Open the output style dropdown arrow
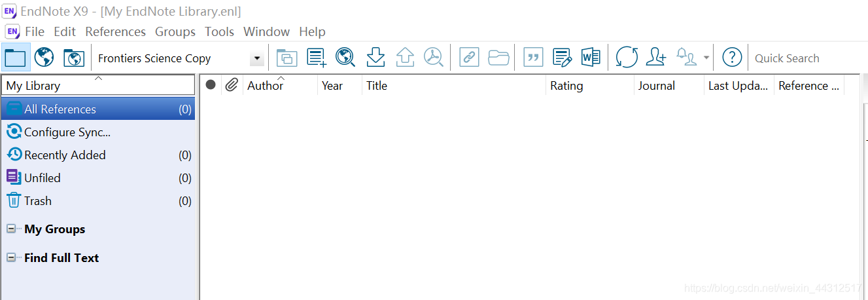Screen dimensions: 868x300 257,58
